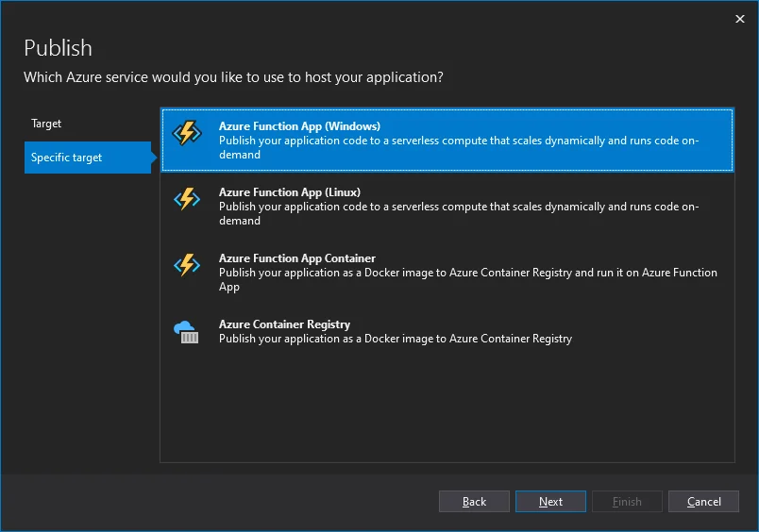Cancel the Publish dialog
The height and width of the screenshot is (532, 759).
[703, 502]
